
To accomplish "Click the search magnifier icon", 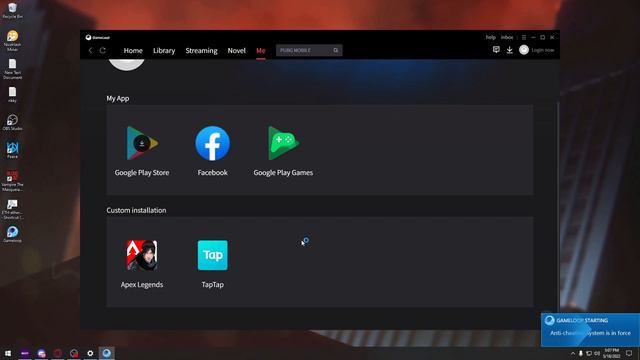I will (336, 50).
